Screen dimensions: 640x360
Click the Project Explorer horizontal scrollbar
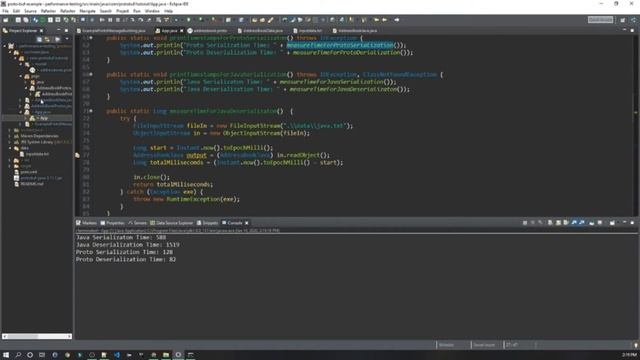37,336
